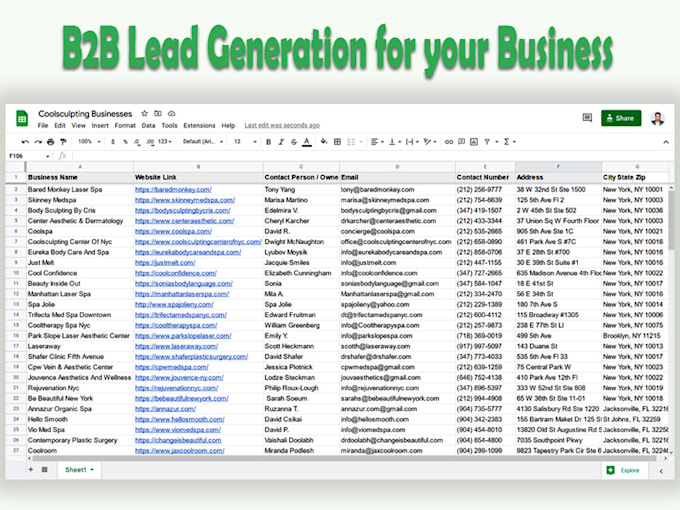Open the fill color picker
The height and width of the screenshot is (510, 680).
324,141
